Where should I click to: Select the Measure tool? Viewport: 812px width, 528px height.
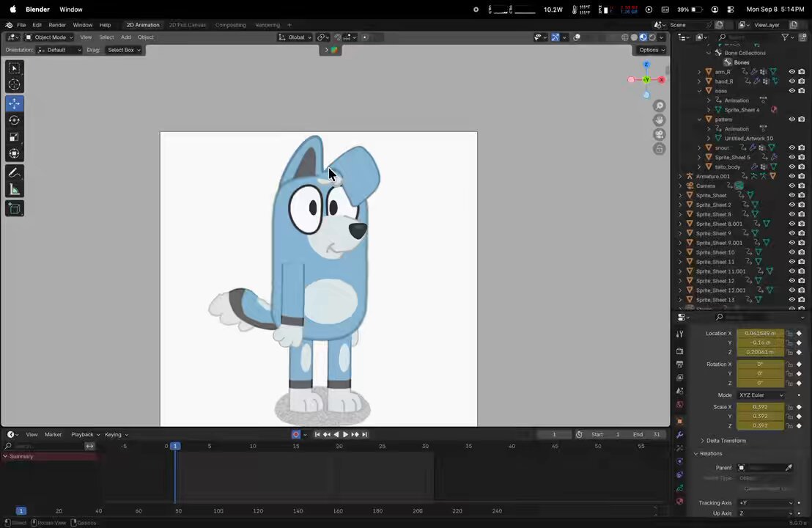[15, 190]
